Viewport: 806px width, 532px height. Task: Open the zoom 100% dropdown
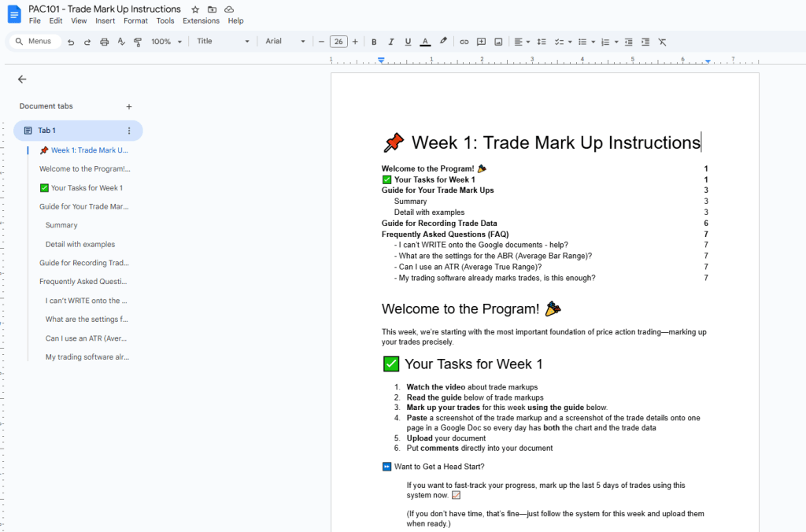166,42
